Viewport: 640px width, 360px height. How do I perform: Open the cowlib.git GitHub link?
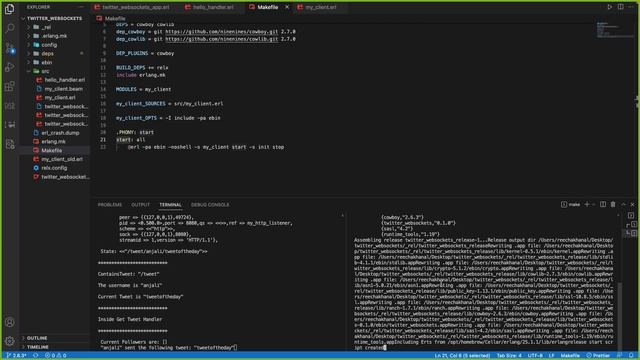click(x=222, y=39)
